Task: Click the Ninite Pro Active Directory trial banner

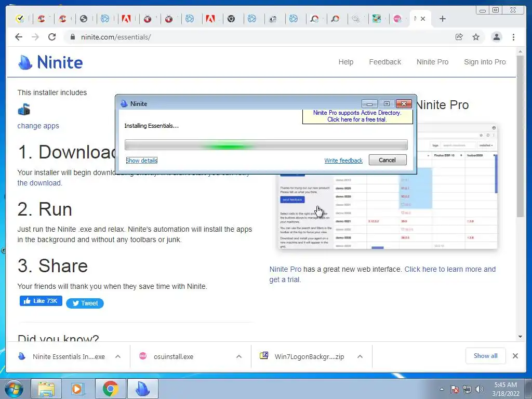Action: [x=357, y=116]
